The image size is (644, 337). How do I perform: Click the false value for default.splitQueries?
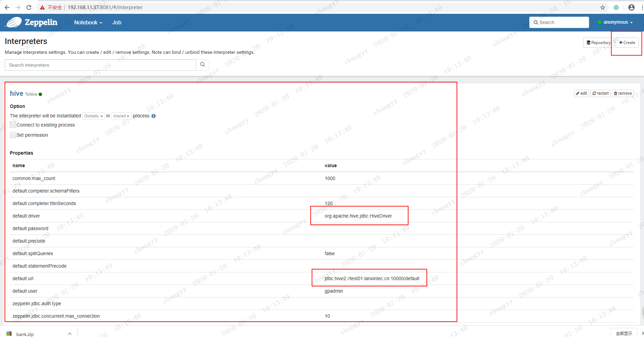click(x=329, y=253)
